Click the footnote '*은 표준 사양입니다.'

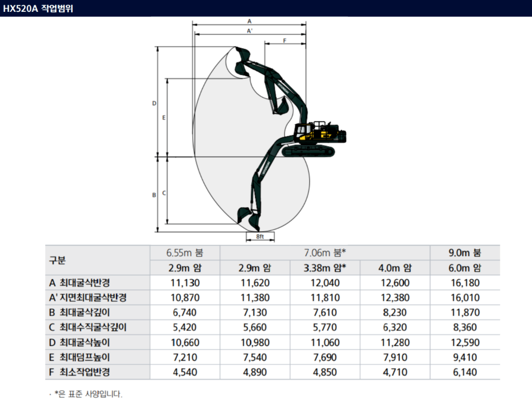(88, 394)
